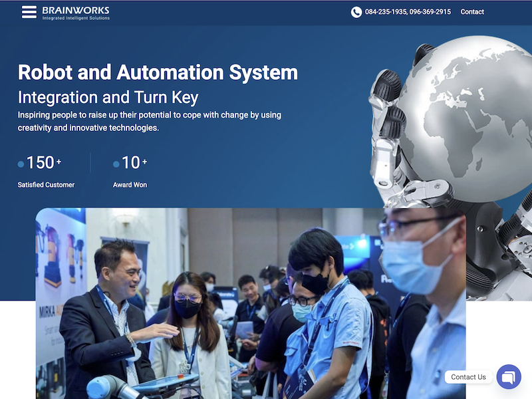Click the blue dot beside 150+

(x=21, y=164)
